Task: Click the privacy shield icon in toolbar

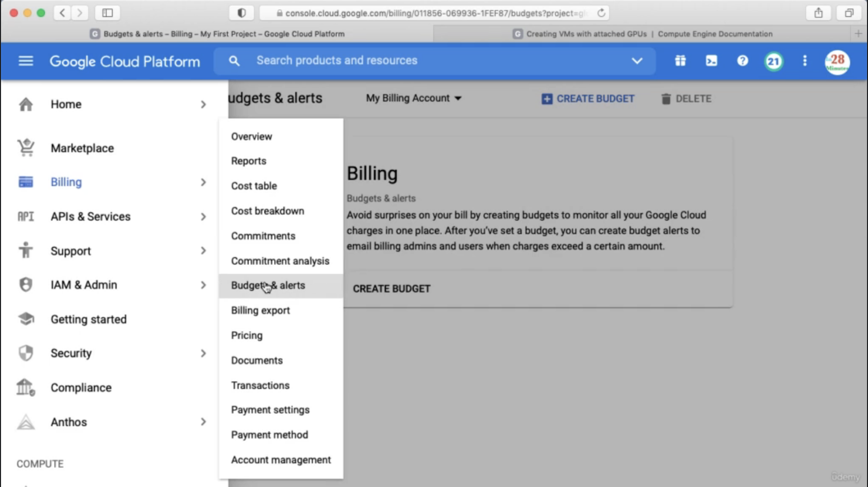Action: pyautogui.click(x=241, y=13)
